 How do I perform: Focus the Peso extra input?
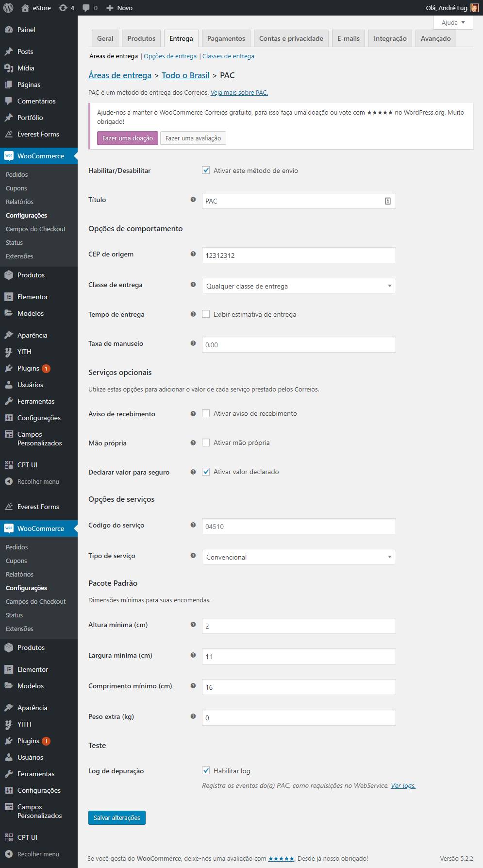coord(299,718)
